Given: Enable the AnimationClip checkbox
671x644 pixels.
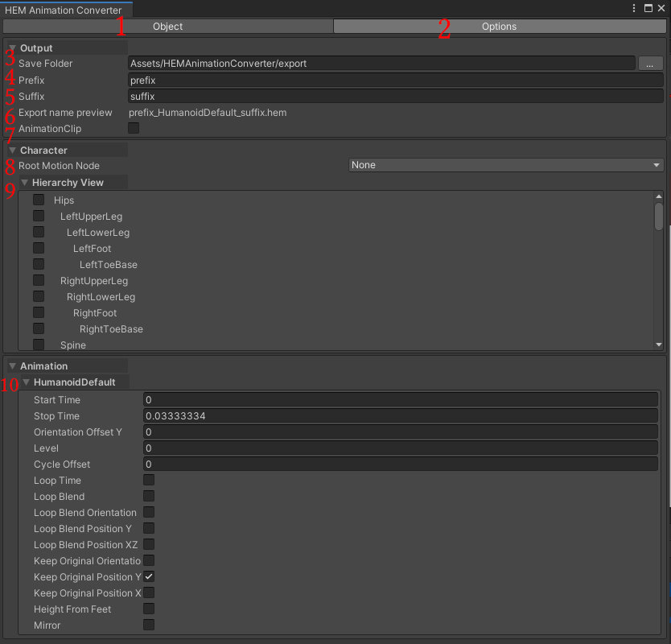Looking at the screenshot, I should (x=133, y=127).
